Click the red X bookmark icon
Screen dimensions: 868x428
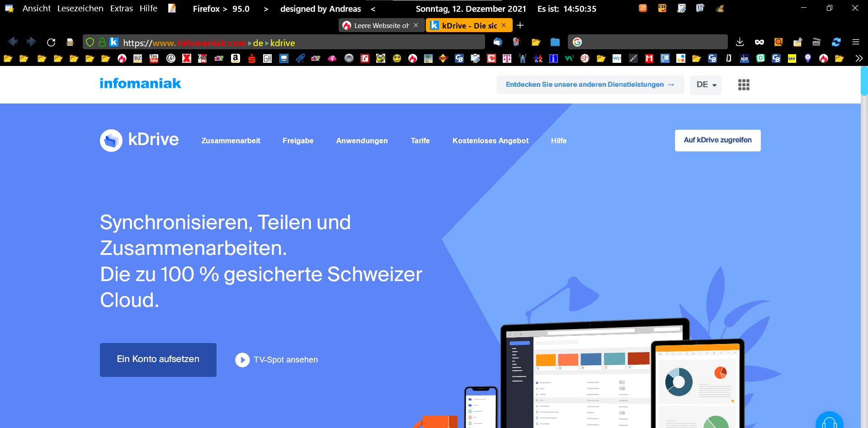187,58
